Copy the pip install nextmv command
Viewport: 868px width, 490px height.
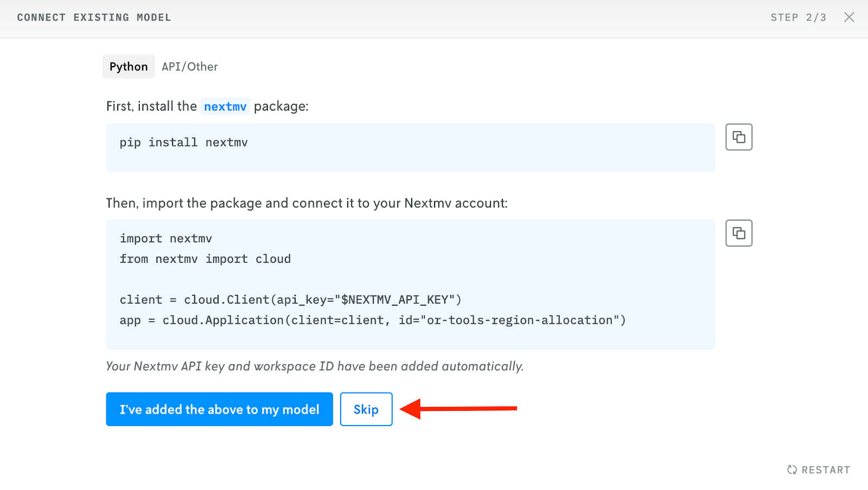[x=739, y=137]
